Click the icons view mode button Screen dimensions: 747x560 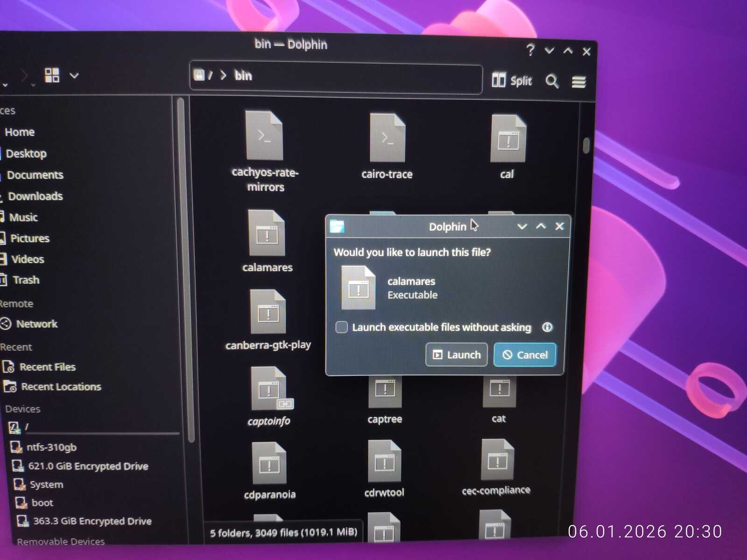(x=52, y=75)
